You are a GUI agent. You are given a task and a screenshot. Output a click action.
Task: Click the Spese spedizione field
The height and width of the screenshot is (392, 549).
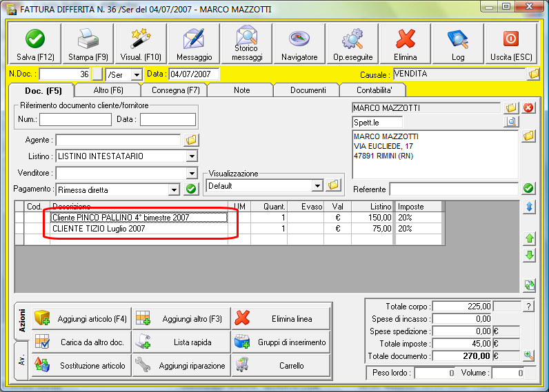tap(462, 331)
